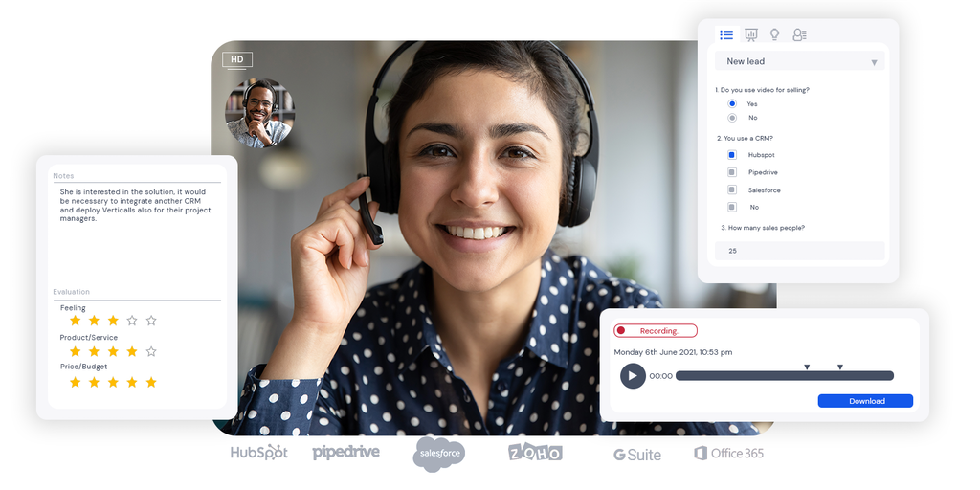980x490 pixels.
Task: Click the G Suite logo
Action: coord(636,455)
